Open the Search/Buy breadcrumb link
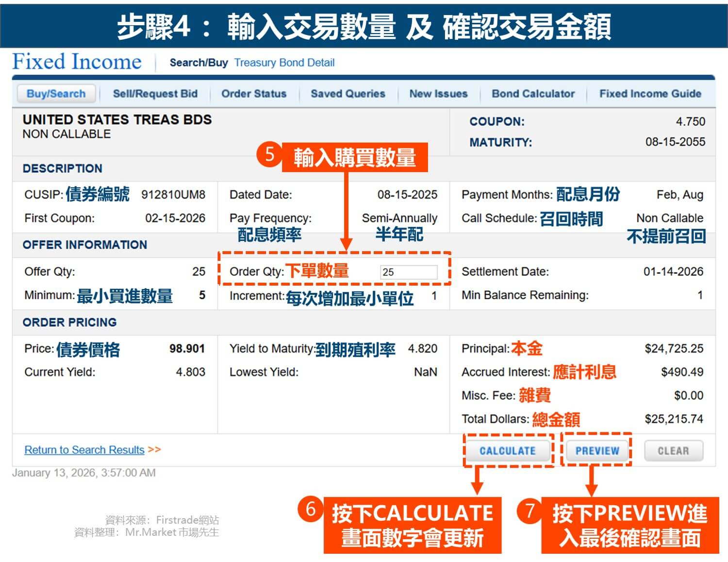The width and height of the screenshot is (728, 562). point(199,63)
